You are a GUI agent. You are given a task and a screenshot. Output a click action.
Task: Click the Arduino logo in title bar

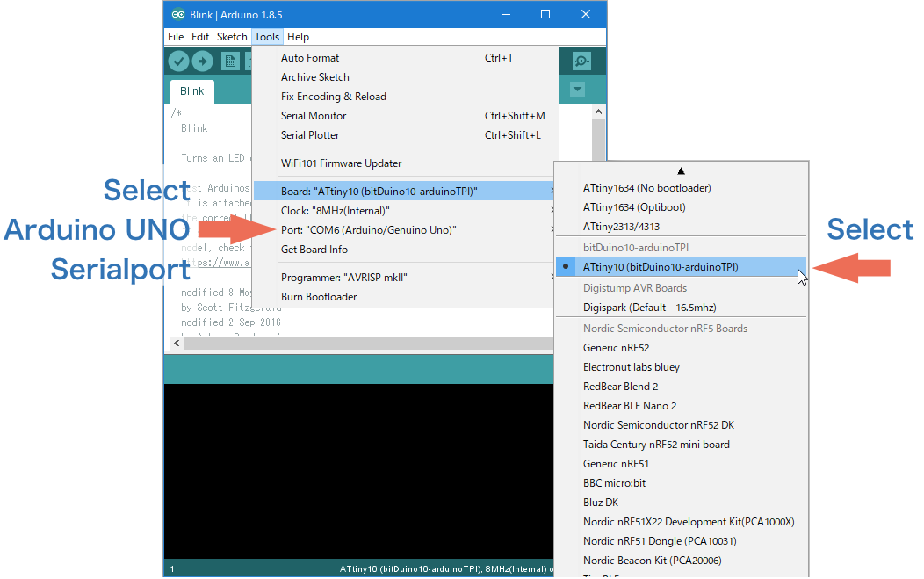tap(178, 14)
